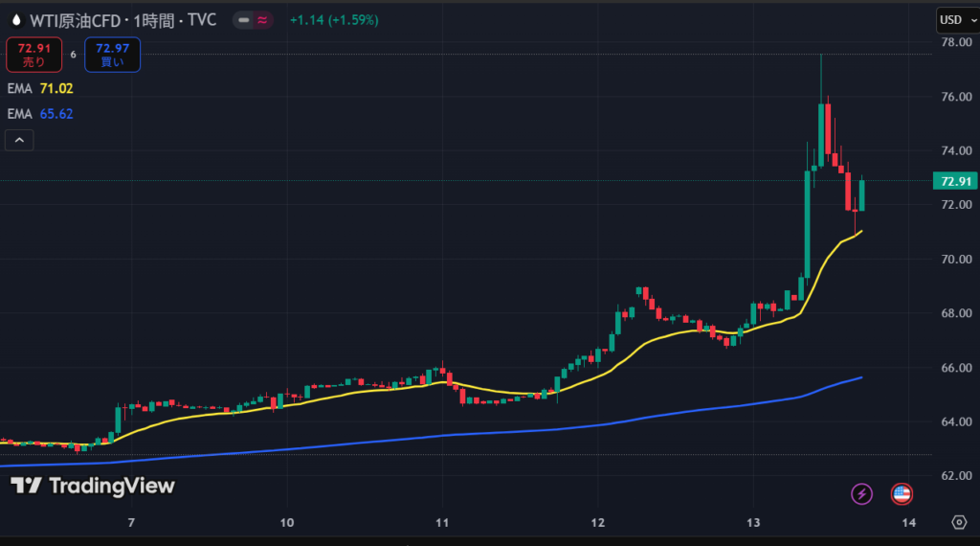Click date 13 on the time axis

point(753,522)
